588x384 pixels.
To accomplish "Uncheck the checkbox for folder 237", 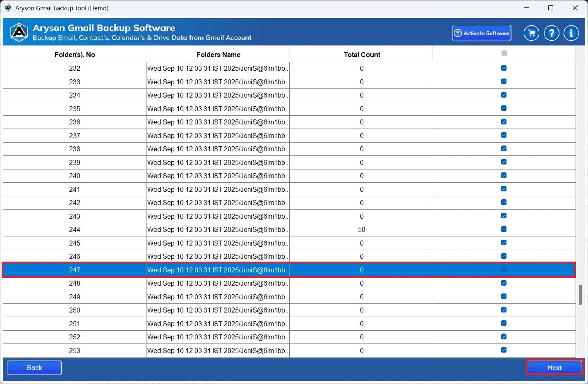I will (504, 135).
